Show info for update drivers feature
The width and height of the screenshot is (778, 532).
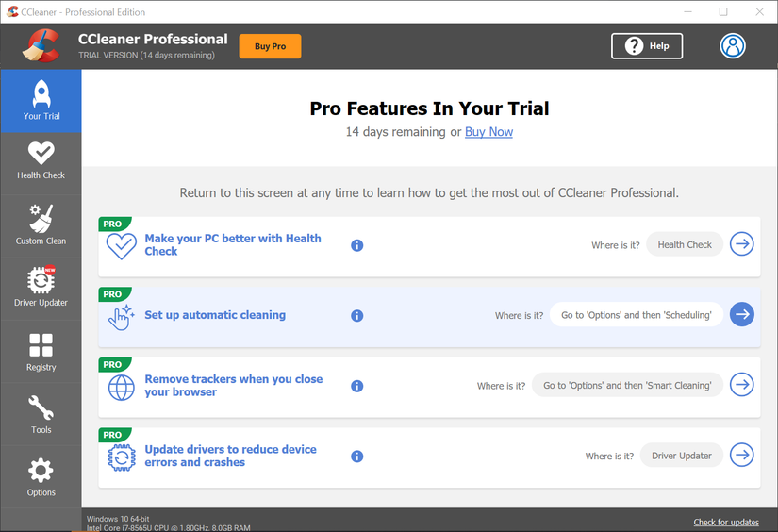[x=356, y=457]
